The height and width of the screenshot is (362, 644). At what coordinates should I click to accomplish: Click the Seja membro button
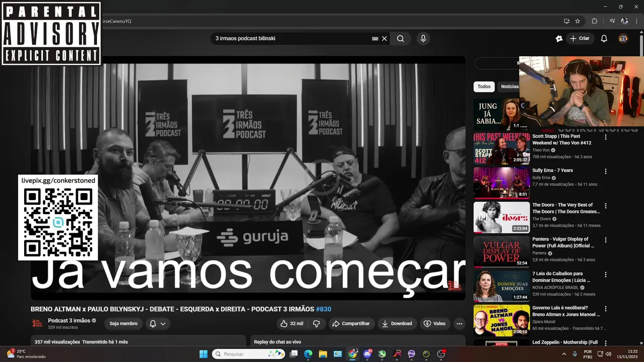point(123,324)
